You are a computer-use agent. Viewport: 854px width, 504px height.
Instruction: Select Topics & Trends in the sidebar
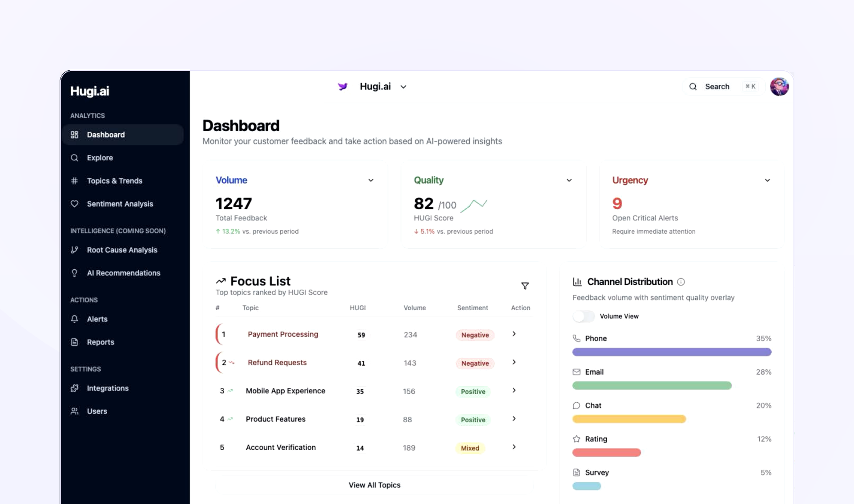(115, 181)
